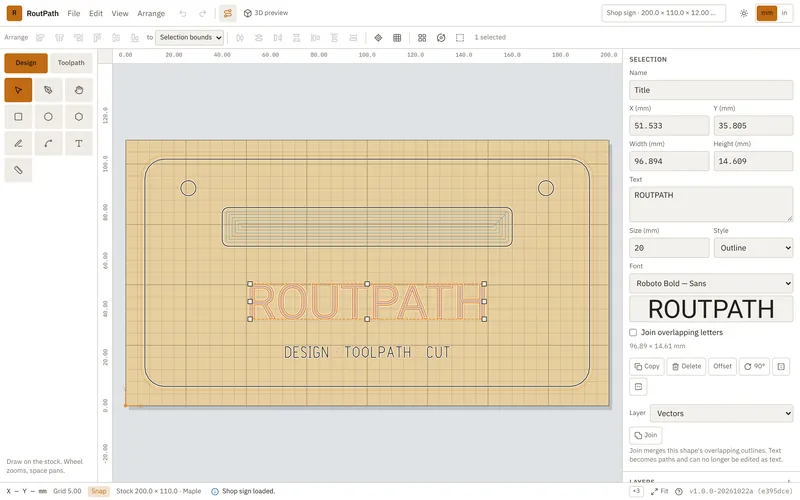Toggle the light/dark theme sun icon
This screenshot has height=500, width=800.
point(743,13)
